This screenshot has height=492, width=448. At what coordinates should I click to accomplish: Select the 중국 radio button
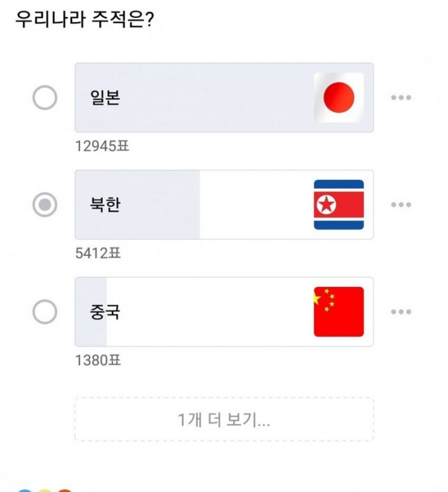tap(45, 312)
